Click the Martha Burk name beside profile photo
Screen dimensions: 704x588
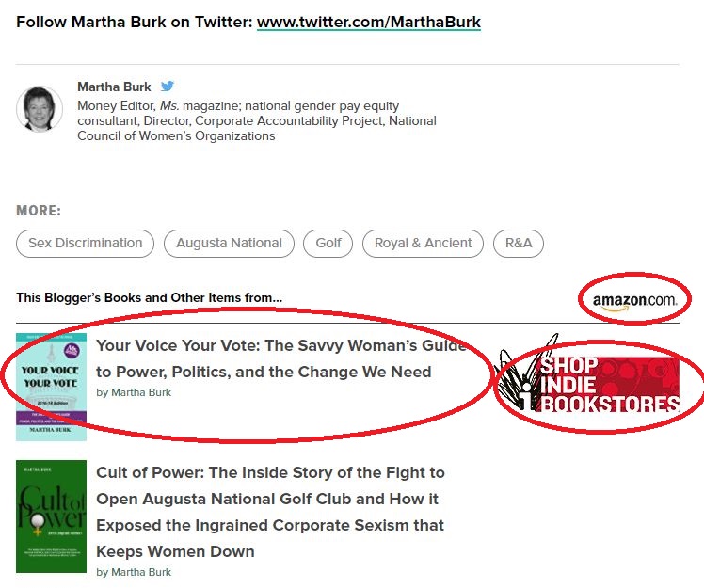(115, 87)
